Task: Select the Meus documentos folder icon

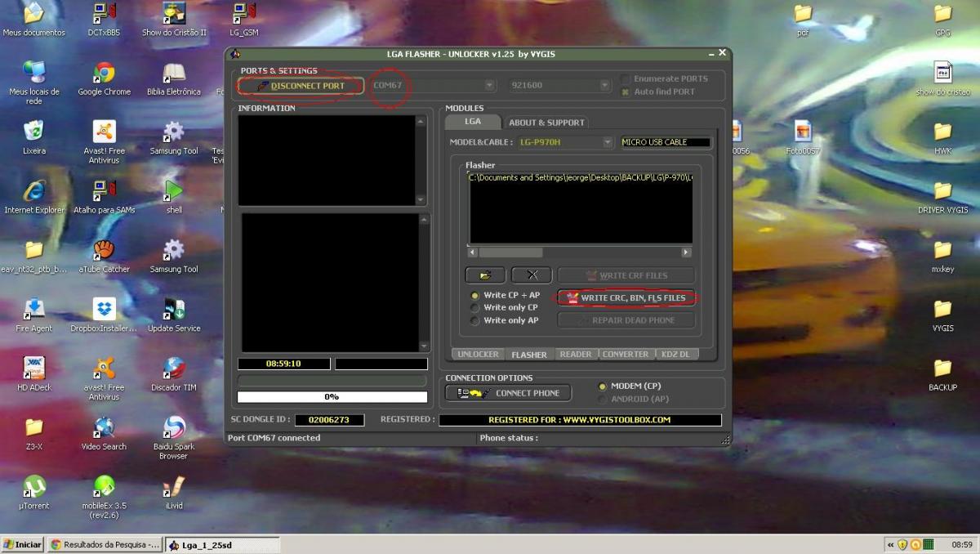Action: point(34,20)
